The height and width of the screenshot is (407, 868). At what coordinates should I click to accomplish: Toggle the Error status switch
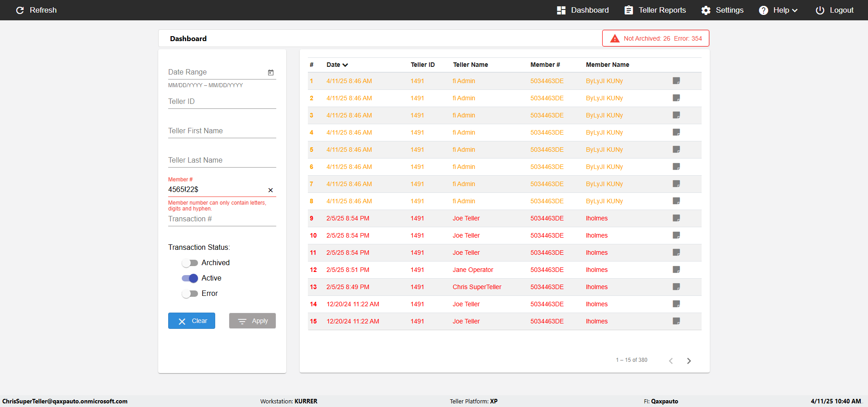190,294
